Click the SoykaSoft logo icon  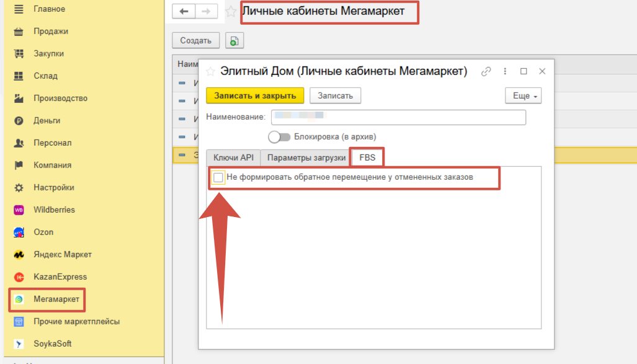tap(19, 344)
